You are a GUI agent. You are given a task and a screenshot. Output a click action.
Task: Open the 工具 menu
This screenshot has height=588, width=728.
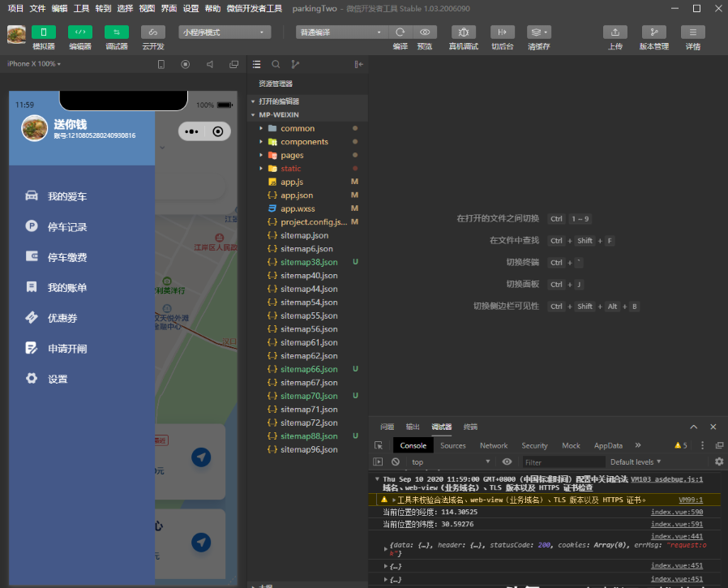click(81, 8)
